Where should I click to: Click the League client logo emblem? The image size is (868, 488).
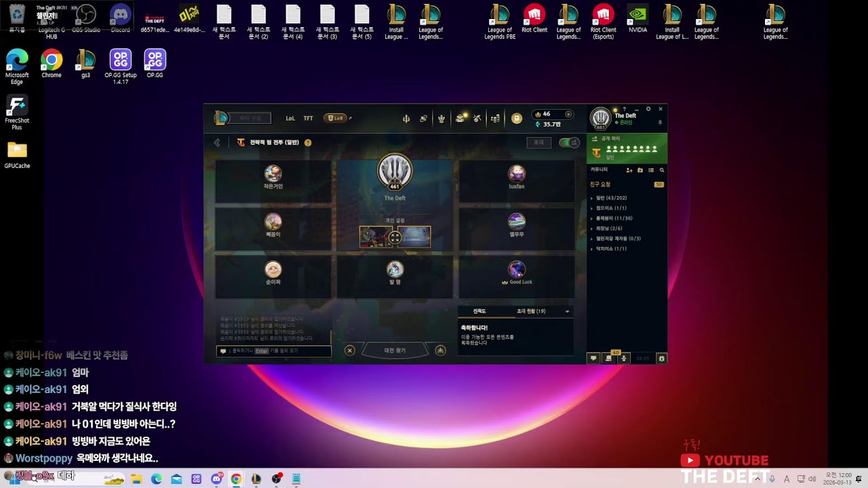[x=221, y=118]
